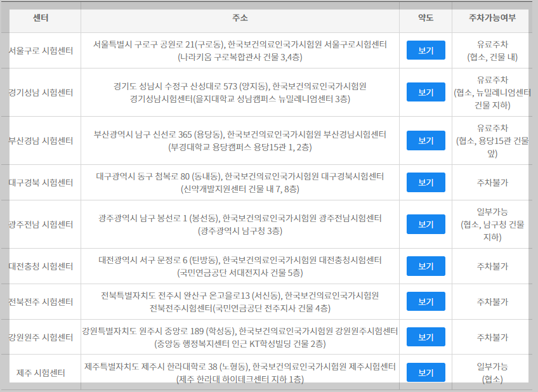
Task: Select the address 전주시 완산구 온고을로13
Action: coord(240,302)
